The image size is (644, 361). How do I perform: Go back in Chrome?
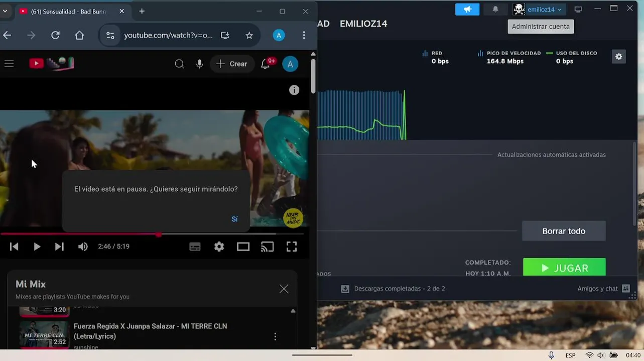(7, 35)
